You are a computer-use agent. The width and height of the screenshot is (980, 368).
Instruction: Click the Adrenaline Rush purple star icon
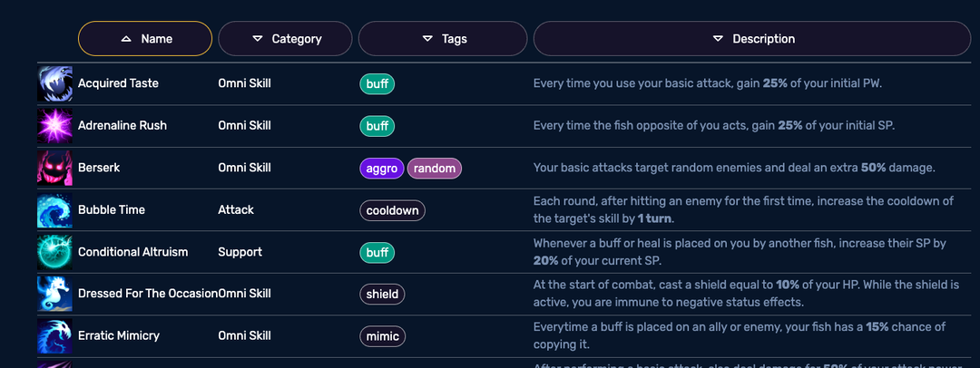click(x=54, y=126)
